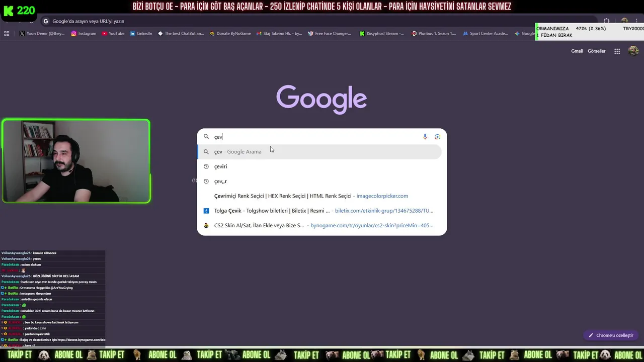Open the LinkedIn bookmark

(141, 34)
